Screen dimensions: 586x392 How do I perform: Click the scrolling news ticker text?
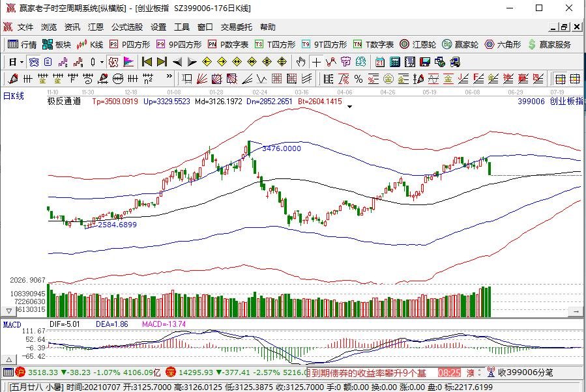(x=368, y=372)
